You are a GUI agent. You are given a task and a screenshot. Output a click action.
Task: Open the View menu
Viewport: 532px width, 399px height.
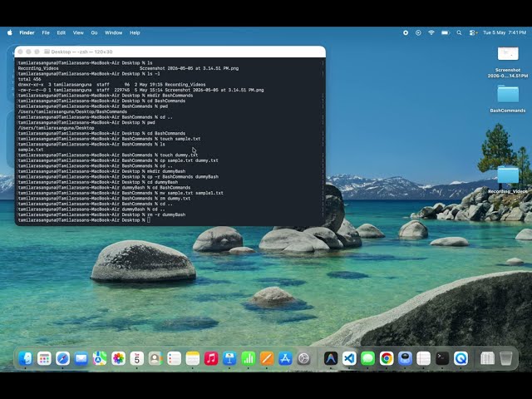point(78,32)
